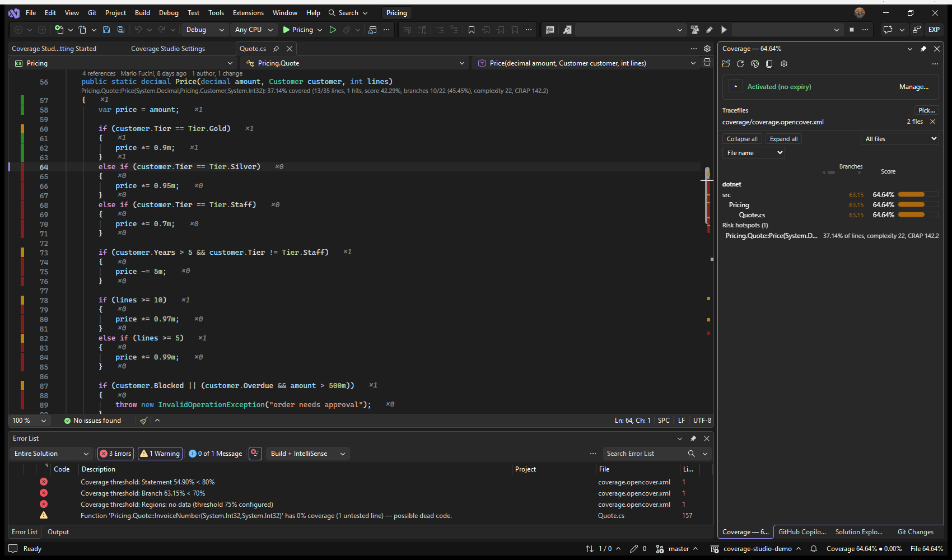Viewport: 952px width, 560px height.
Task: Switch to the Output tab
Action: [58, 532]
